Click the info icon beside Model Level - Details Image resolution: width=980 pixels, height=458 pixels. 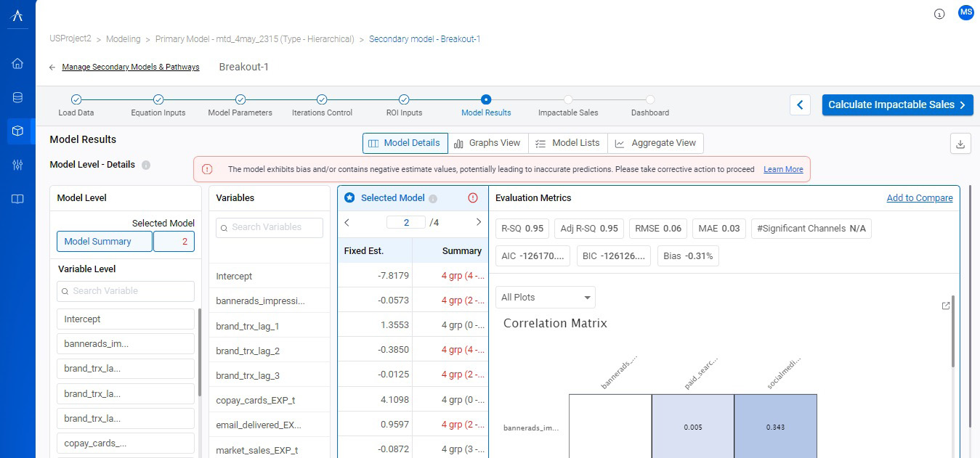146,165
